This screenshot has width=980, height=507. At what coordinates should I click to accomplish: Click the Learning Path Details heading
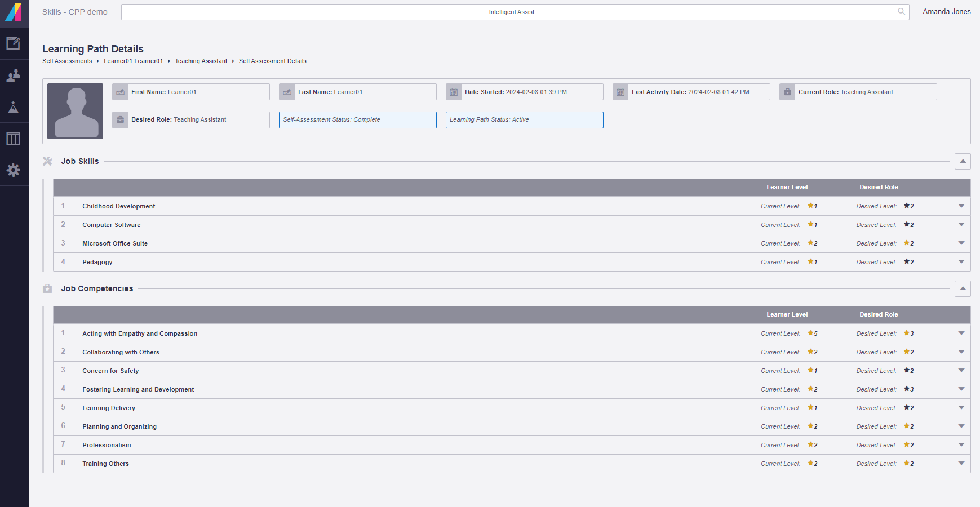pyautogui.click(x=93, y=49)
